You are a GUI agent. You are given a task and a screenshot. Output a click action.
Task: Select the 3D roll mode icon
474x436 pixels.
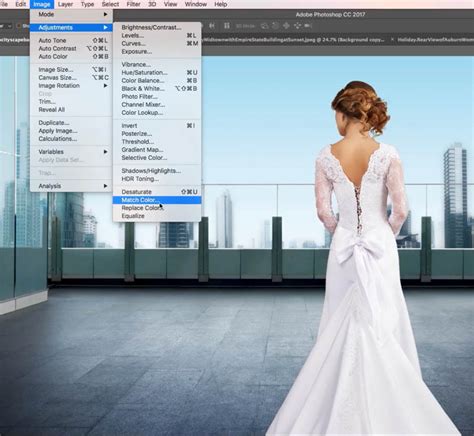(275, 26)
